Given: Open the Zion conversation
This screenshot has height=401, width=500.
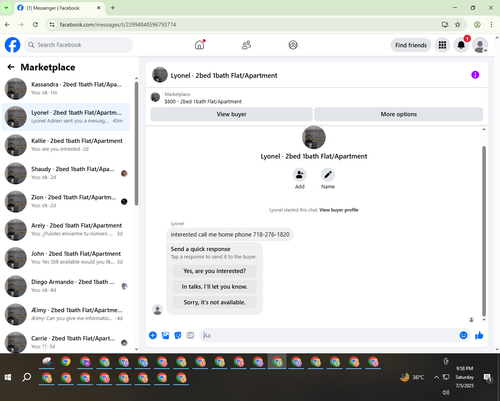Looking at the screenshot, I should pos(66,201).
